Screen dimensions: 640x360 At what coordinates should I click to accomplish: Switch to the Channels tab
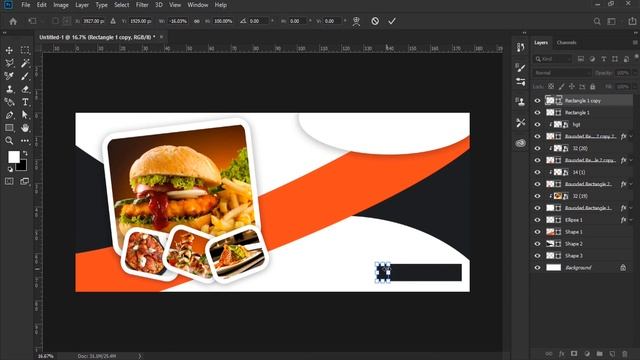[567, 42]
